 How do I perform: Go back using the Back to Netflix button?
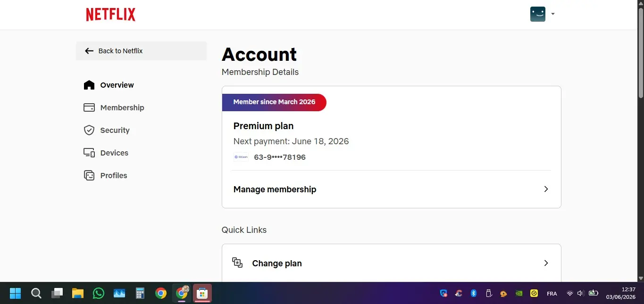[x=142, y=51]
